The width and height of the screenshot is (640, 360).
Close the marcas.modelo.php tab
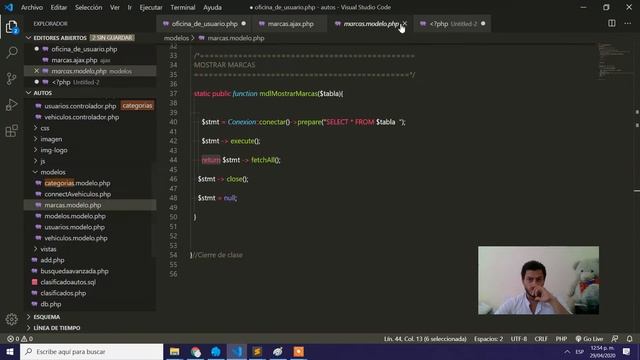pos(404,24)
